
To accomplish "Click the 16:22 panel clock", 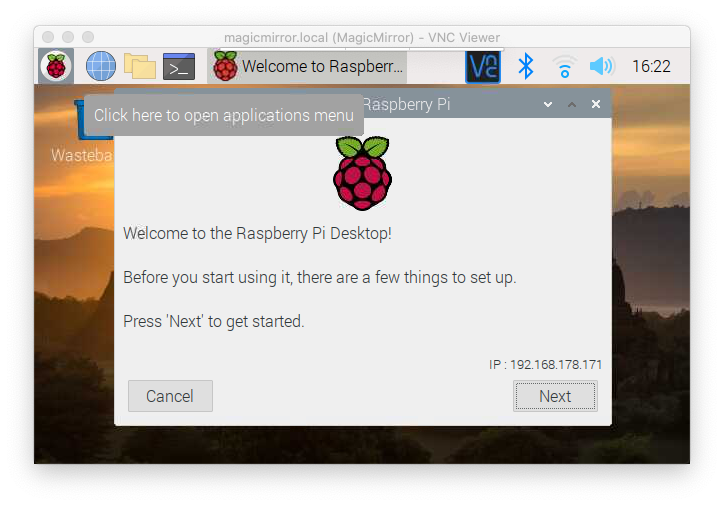I will [x=651, y=66].
